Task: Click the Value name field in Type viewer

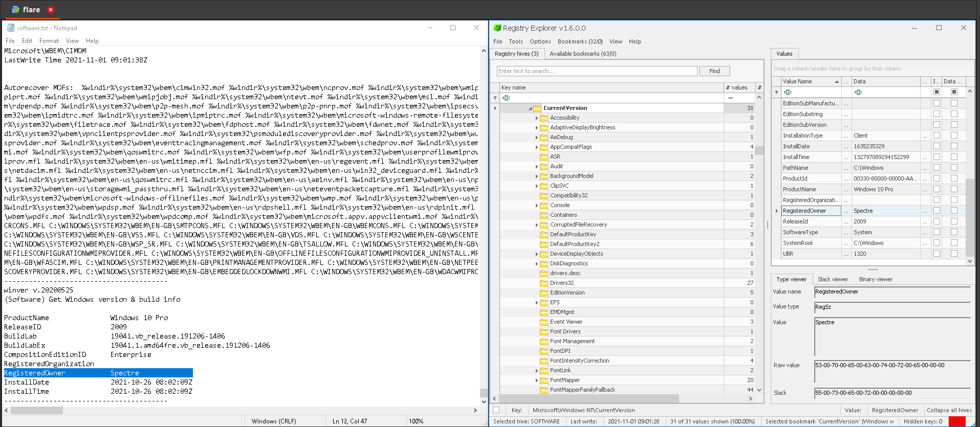Action: click(892, 292)
